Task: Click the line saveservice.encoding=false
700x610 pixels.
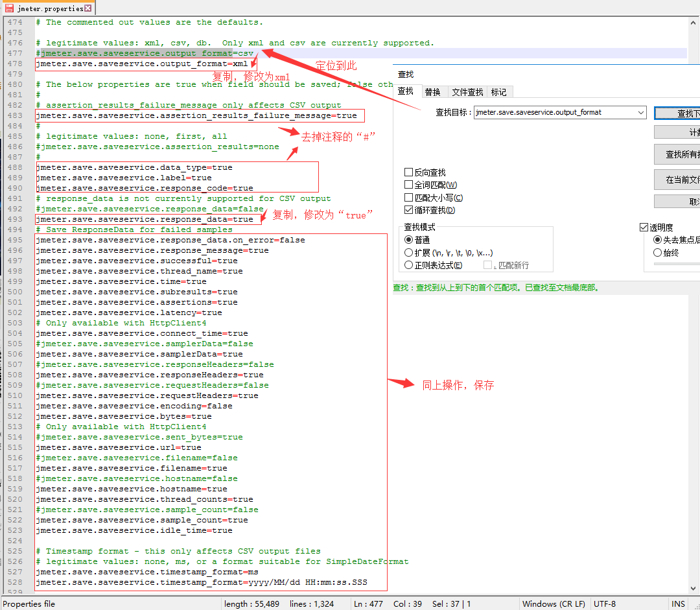Action: point(134,406)
